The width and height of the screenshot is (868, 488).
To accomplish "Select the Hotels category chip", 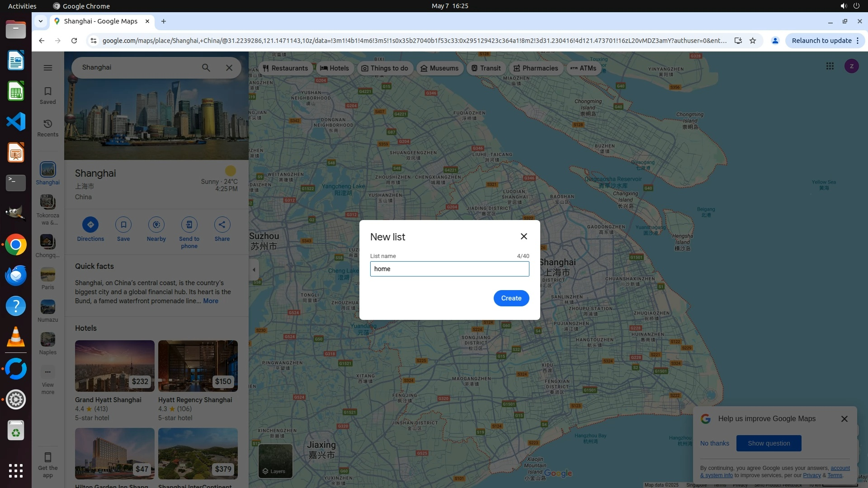I will pyautogui.click(x=335, y=68).
